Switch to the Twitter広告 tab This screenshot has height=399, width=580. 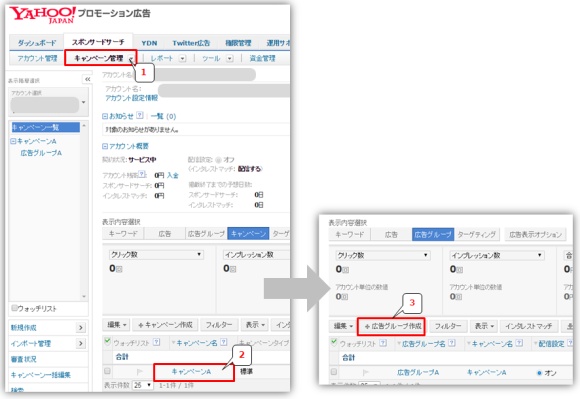pos(191,43)
